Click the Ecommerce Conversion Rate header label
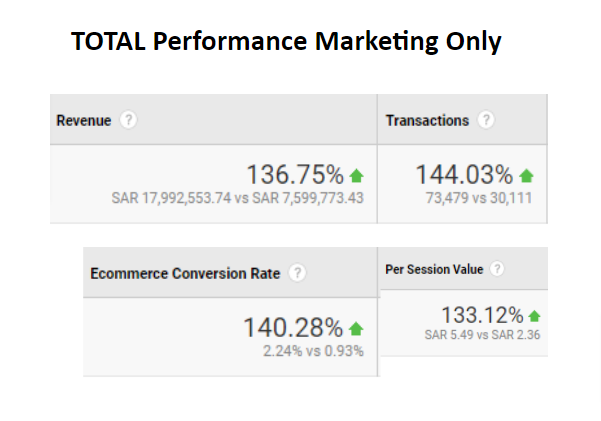601x421 pixels. (185, 273)
